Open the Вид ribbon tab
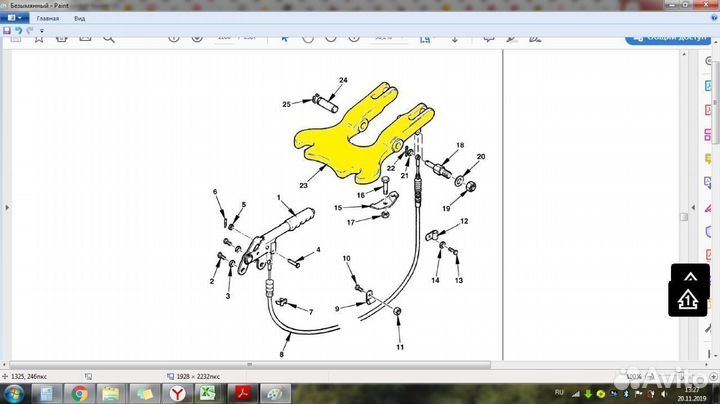720x404 pixels. (77, 18)
